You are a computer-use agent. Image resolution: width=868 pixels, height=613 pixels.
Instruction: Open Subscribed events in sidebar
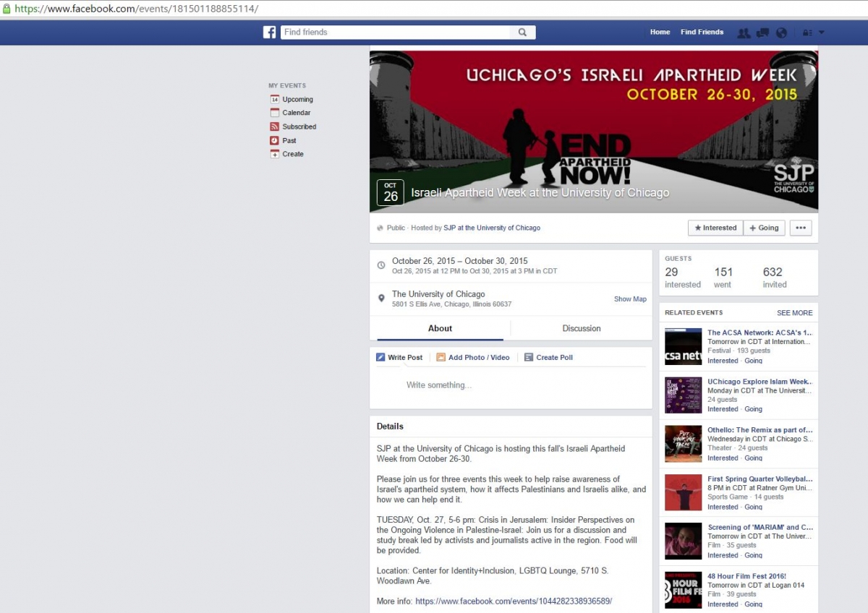tap(299, 127)
